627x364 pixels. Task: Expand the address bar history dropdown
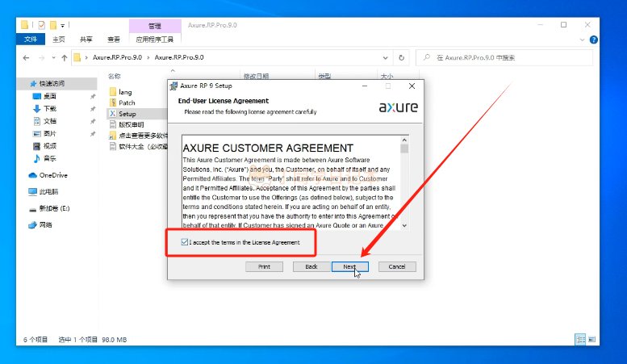click(385, 57)
